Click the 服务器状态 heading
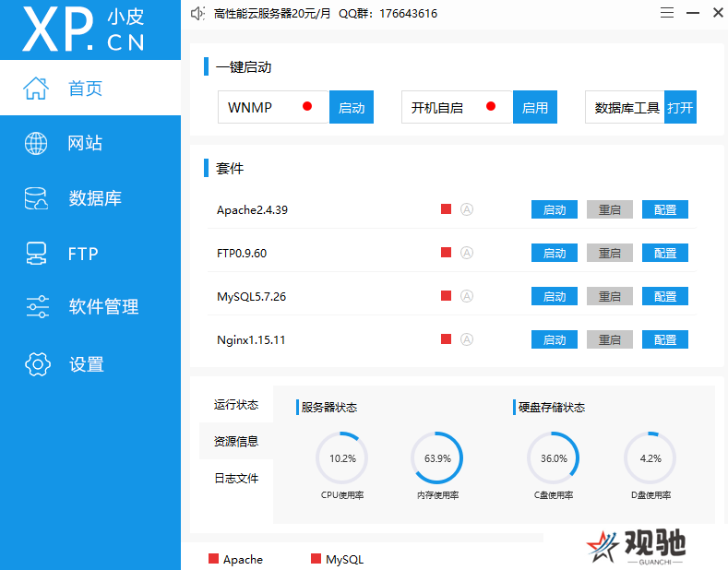 328,407
